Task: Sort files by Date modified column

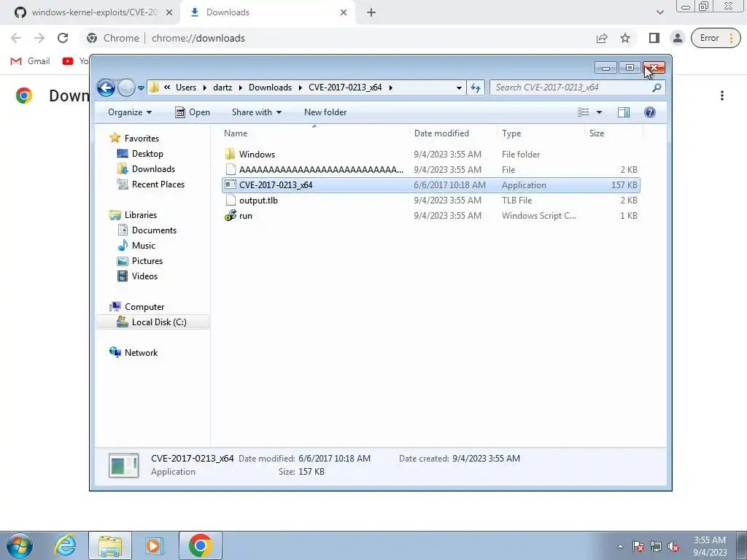Action: 441,133
